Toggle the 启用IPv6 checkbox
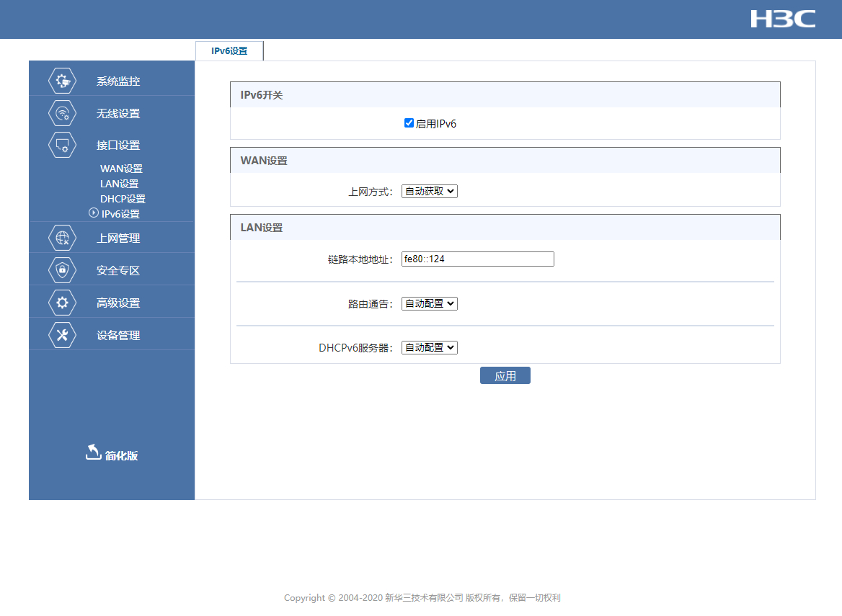Screen dimensions: 842x616 tap(409, 123)
